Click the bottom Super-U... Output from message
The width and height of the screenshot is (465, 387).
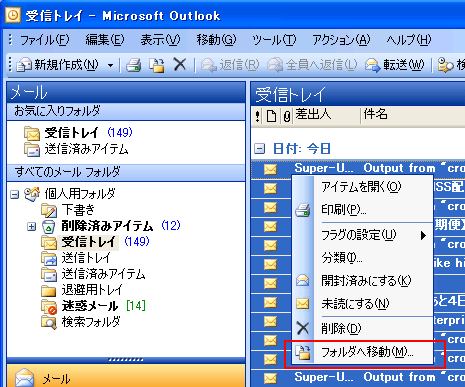[x=358, y=377]
